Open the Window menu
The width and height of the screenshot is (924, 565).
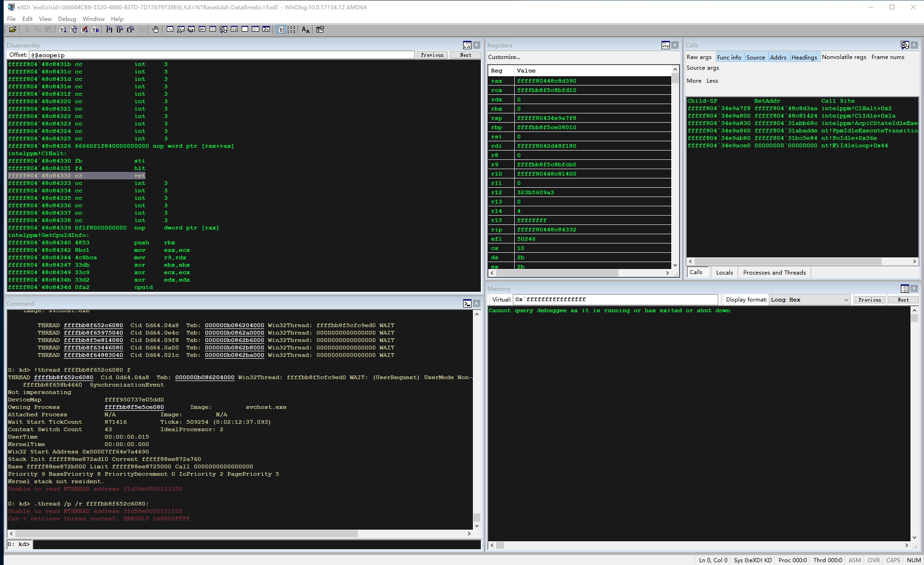[93, 19]
